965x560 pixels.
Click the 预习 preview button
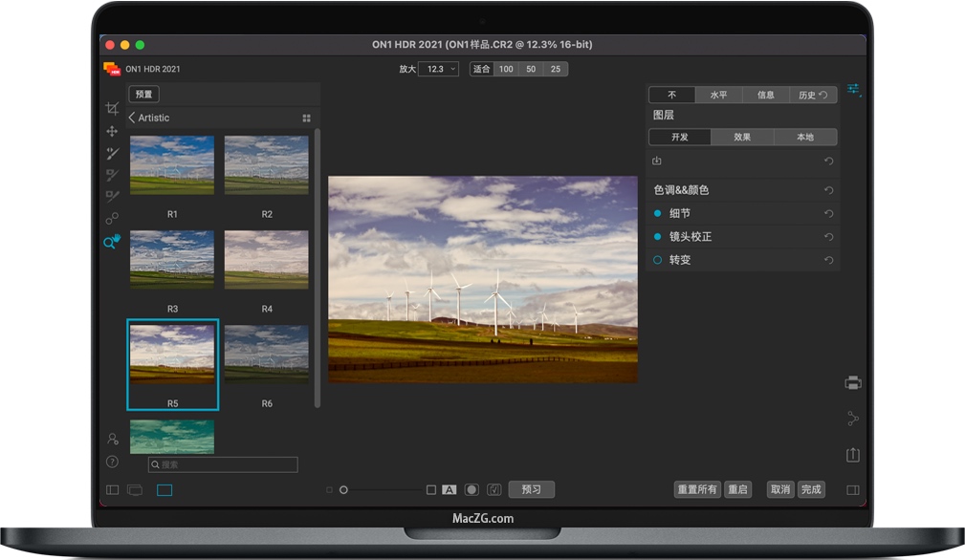[x=531, y=489]
